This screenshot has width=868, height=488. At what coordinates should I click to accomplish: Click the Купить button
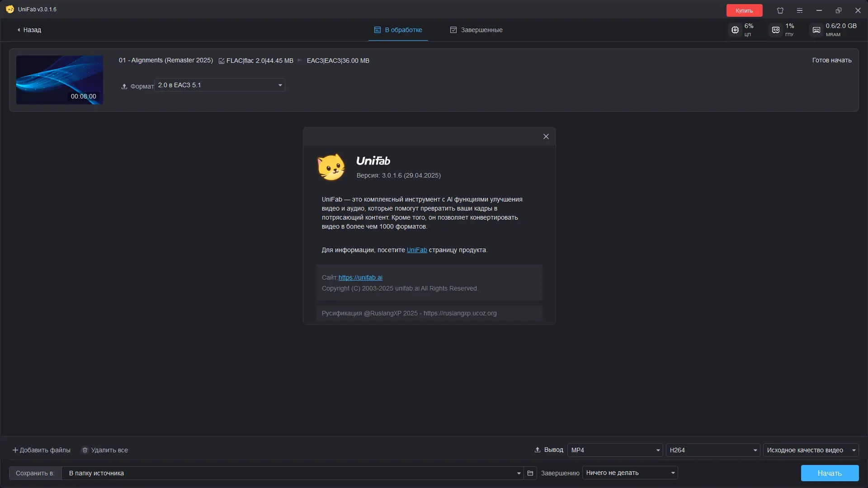744,10
